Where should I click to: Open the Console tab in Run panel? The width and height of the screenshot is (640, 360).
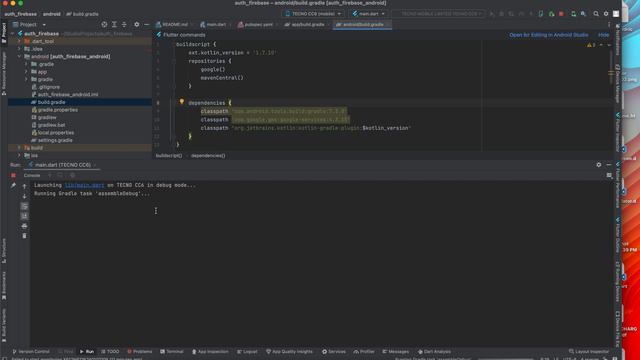point(31,175)
